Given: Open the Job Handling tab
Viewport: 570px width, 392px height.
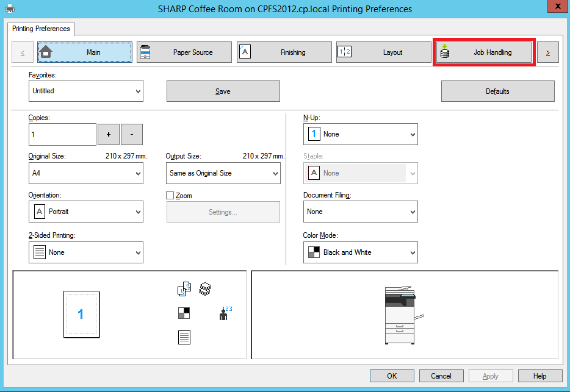Looking at the screenshot, I should click(x=484, y=52).
